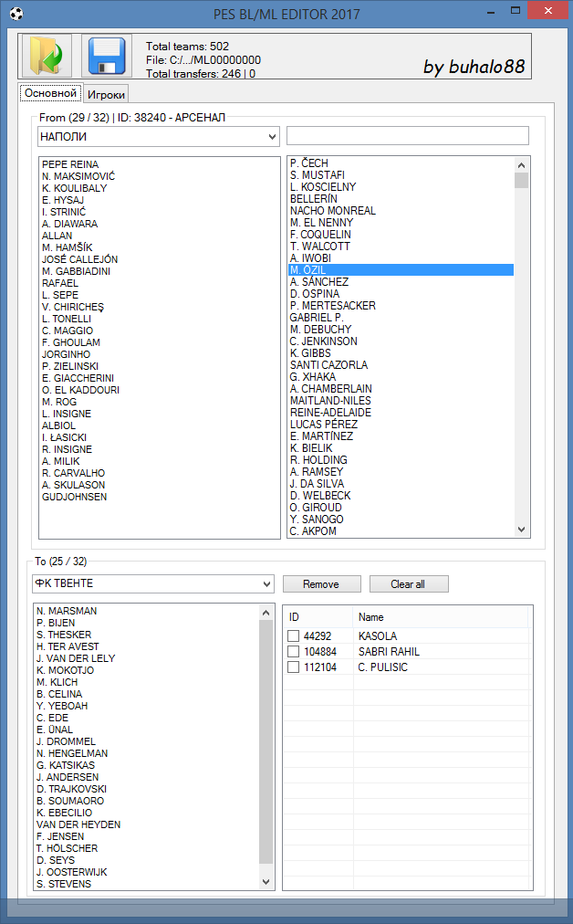The height and width of the screenshot is (924, 573).
Task: Click the search field above Arsenal list
Action: point(408,135)
